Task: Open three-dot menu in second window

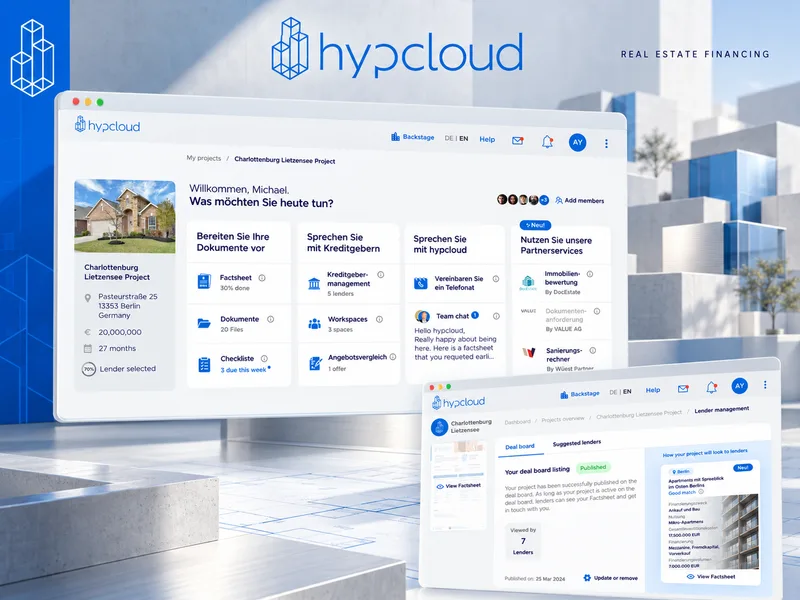Action: pyautogui.click(x=765, y=385)
